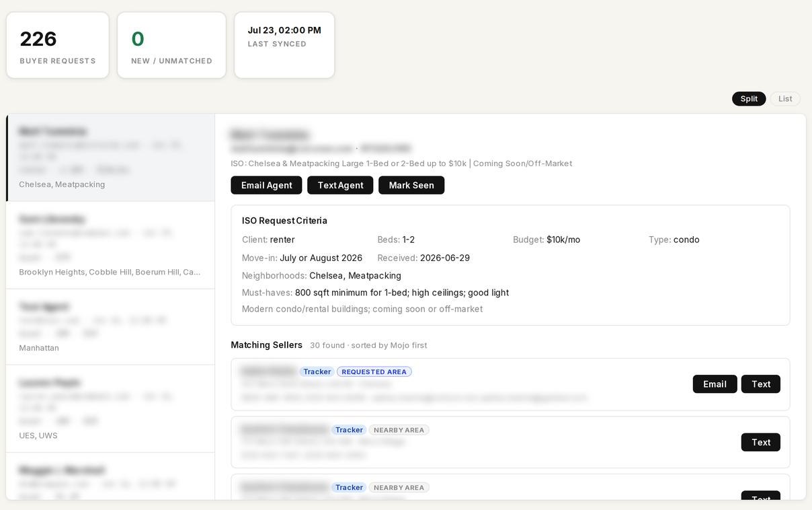Text the Requested Area matching seller
Viewport: 812px width, 510px height.
761,384
